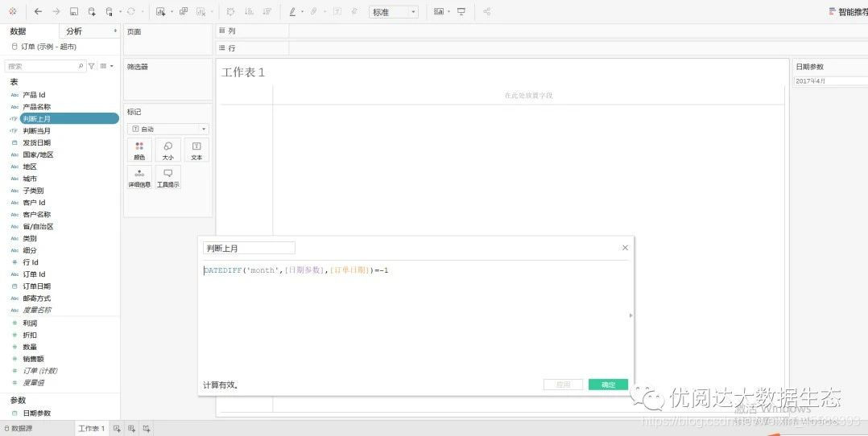Click the save workbook icon
This screenshot has height=436, width=868.
point(74,11)
